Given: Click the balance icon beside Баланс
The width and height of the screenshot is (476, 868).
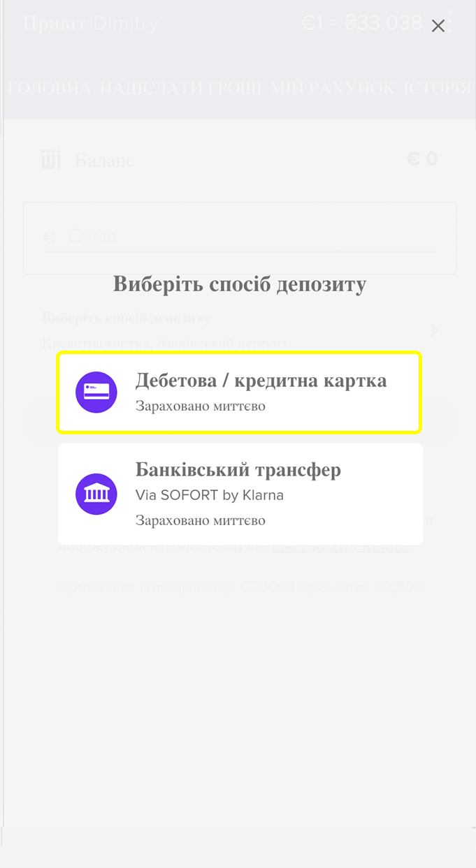Looking at the screenshot, I should click(x=51, y=161).
